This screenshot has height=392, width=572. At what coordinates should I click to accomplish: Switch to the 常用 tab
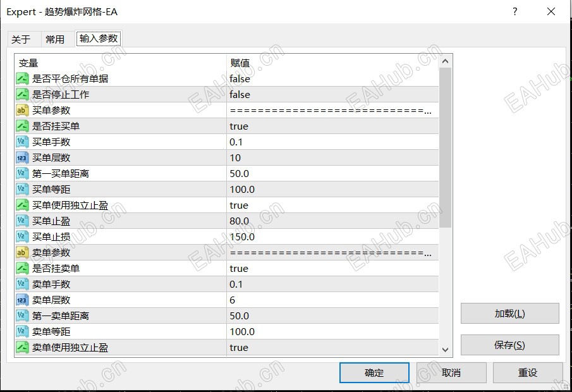[x=55, y=39]
